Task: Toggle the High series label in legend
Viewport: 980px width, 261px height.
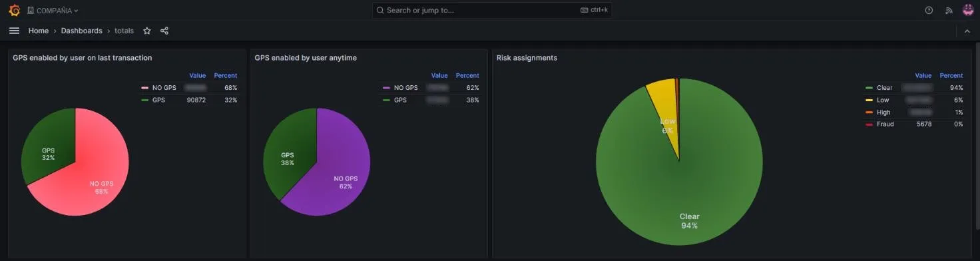Action: [883, 112]
